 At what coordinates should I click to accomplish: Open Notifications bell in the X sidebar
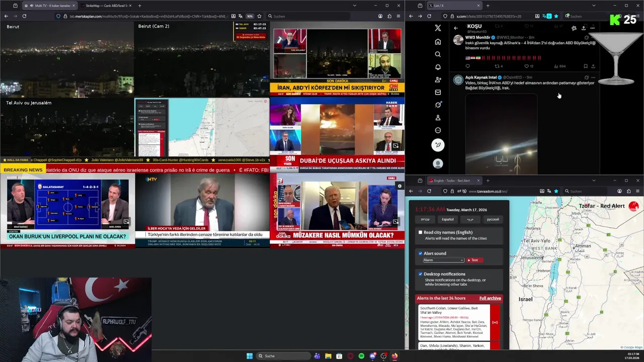pyautogui.click(x=438, y=67)
